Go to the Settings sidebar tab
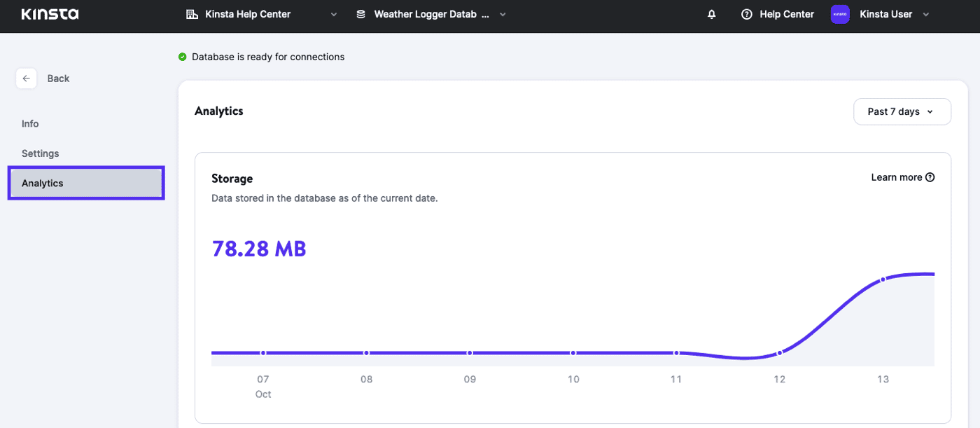 (x=41, y=153)
